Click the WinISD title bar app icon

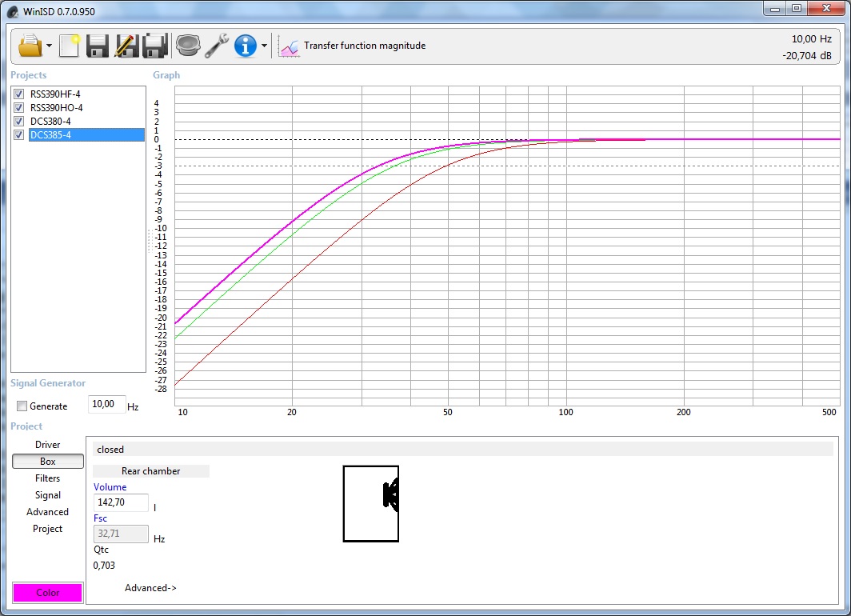pos(13,11)
